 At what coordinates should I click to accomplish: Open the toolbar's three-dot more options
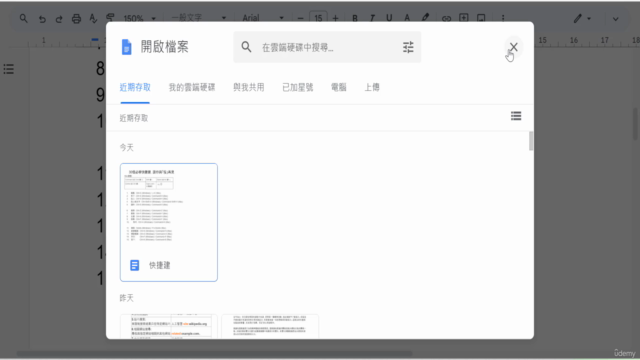click(x=503, y=18)
